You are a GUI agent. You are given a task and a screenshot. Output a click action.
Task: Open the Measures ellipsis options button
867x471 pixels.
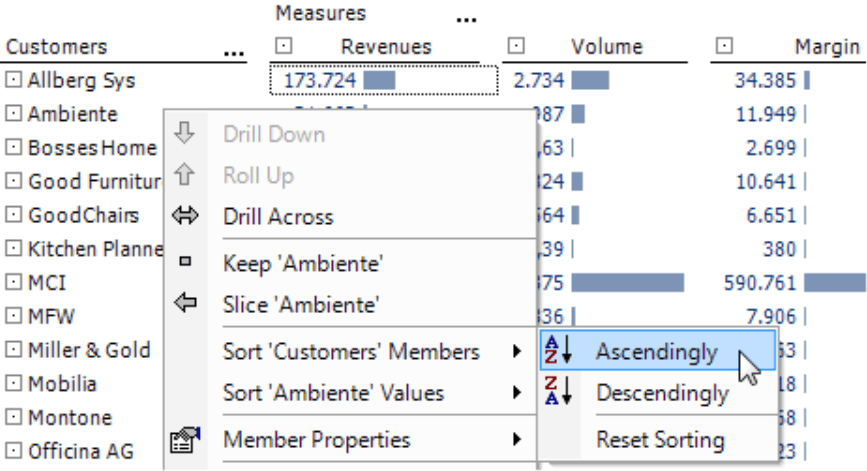click(x=466, y=20)
